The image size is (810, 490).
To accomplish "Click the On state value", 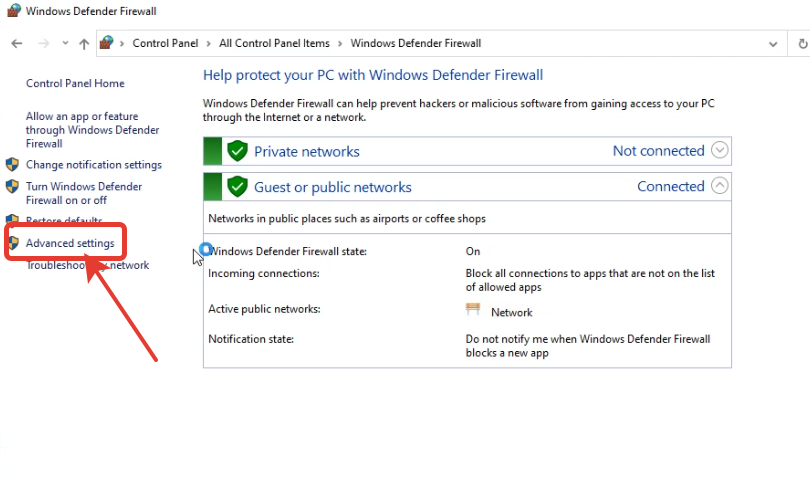I will coord(473,251).
